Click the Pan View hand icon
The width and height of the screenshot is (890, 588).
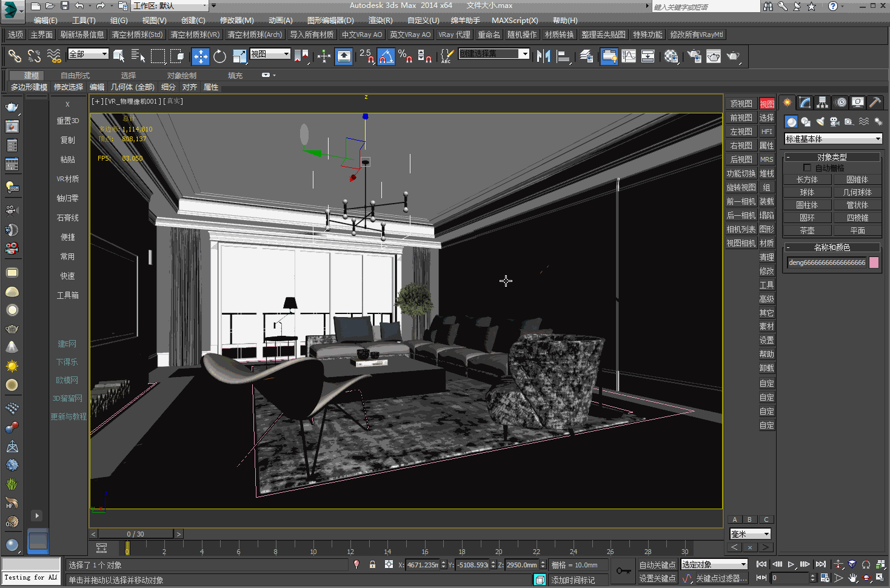point(853,578)
